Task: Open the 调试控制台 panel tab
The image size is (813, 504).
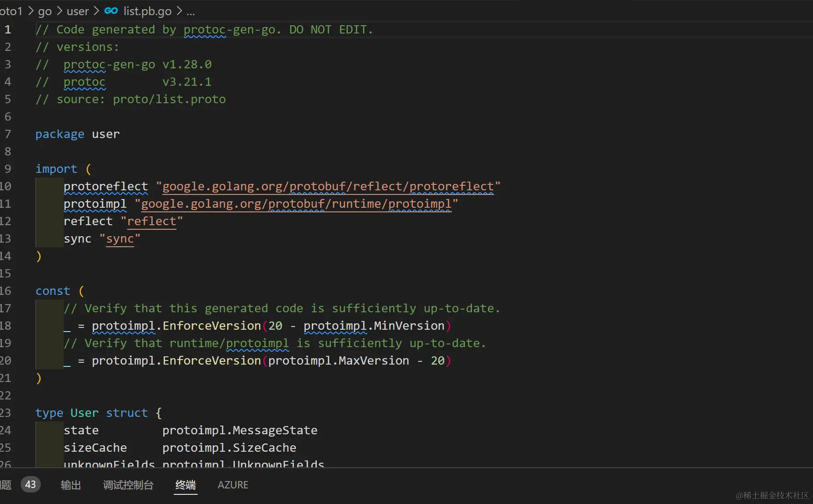Action: coord(128,485)
